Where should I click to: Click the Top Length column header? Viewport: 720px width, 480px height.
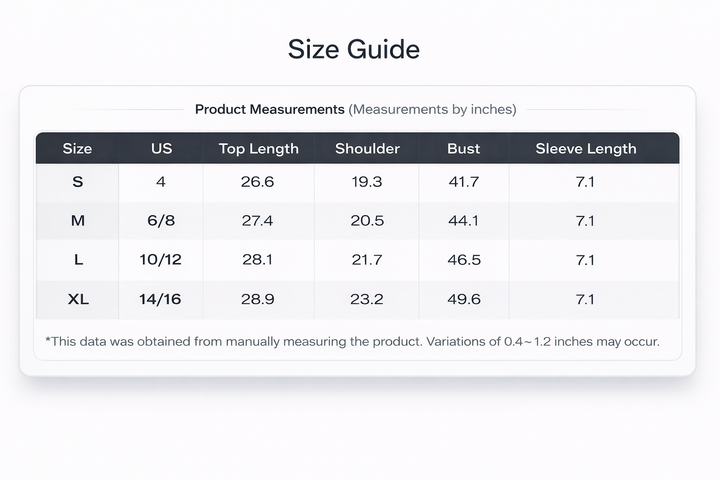point(259,148)
